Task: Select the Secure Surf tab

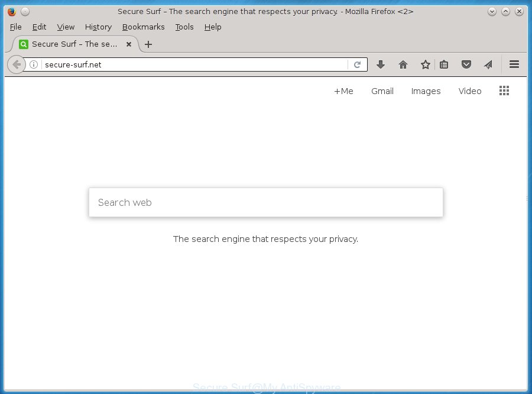Action: pyautogui.click(x=74, y=44)
